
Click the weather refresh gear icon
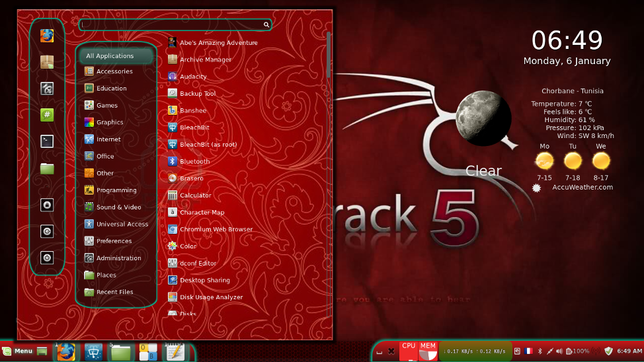tap(536, 188)
